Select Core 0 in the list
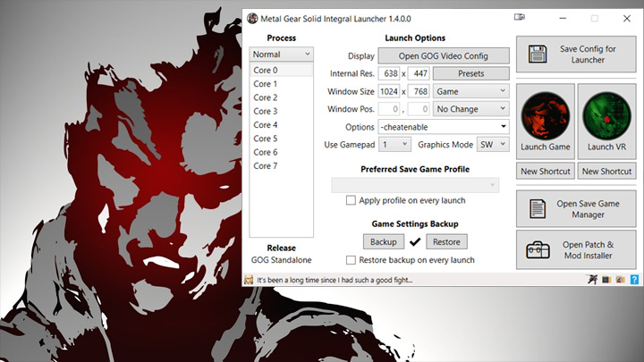644x362 pixels. pyautogui.click(x=282, y=71)
